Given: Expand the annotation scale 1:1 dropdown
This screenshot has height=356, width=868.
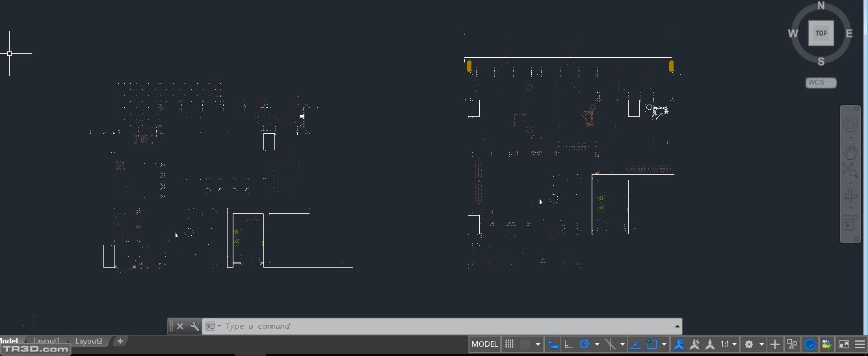Looking at the screenshot, I should point(729,344).
